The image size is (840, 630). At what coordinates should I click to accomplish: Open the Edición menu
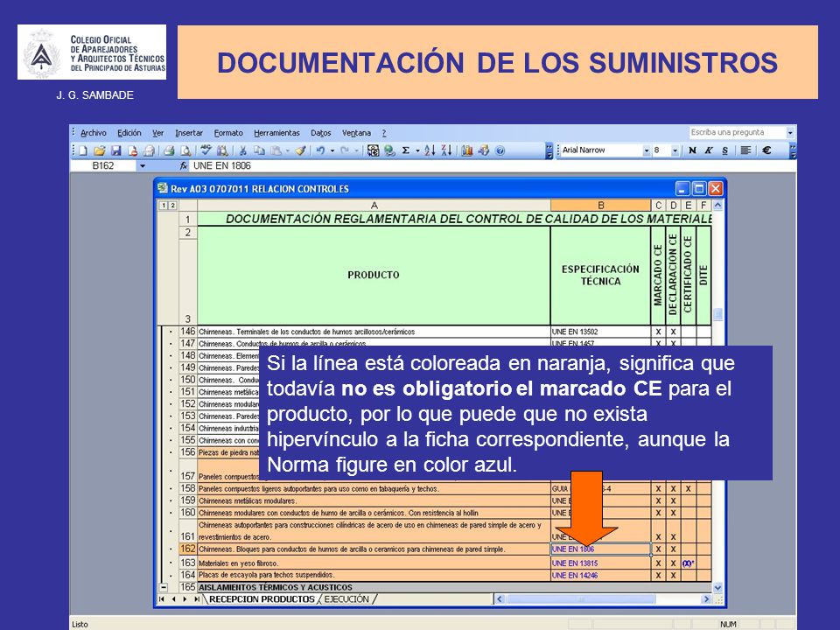pos(129,133)
